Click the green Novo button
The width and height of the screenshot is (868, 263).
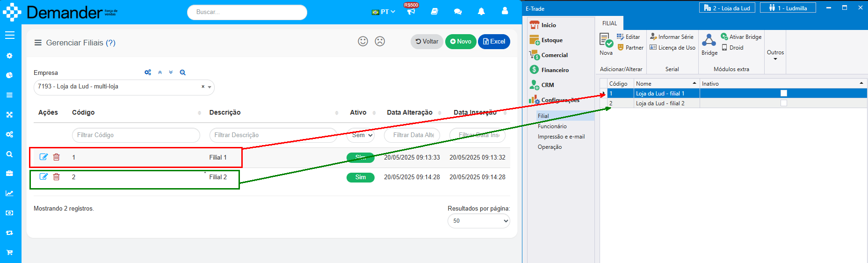[x=461, y=42]
